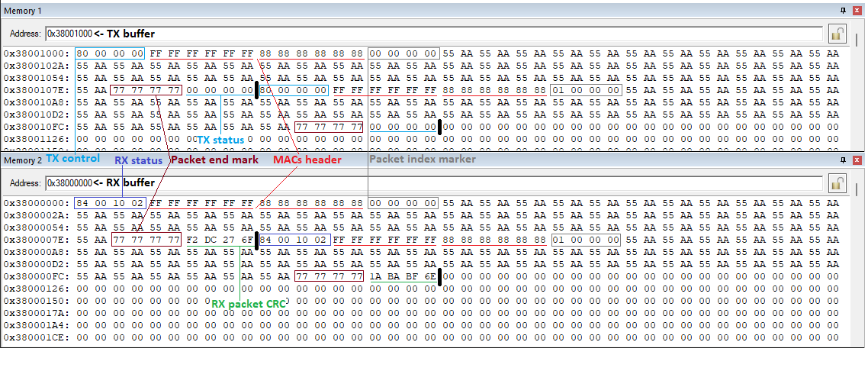Screen dimensions: 868x371
Task: Click packet end mark 77 77 77 77 at 0x380010FC
Action: coord(330,127)
